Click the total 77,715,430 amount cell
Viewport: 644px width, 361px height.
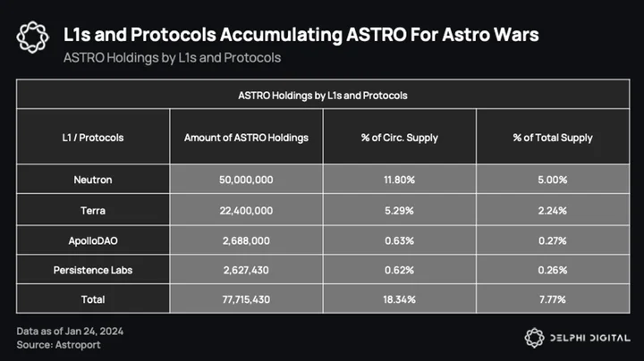coord(246,299)
